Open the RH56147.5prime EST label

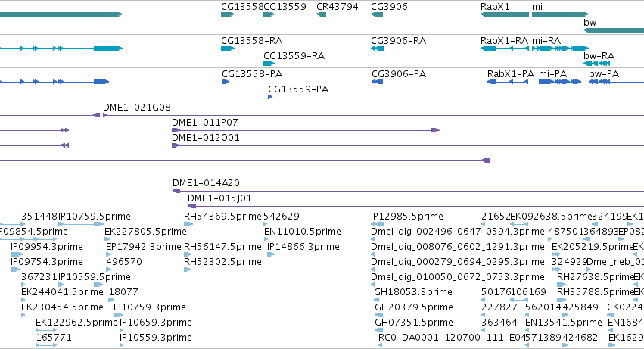[x=222, y=247]
